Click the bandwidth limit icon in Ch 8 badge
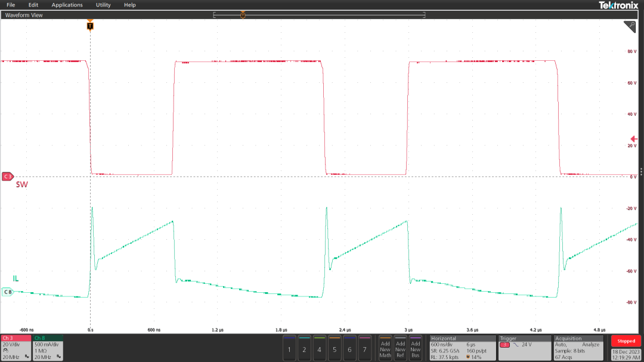Screen dimensions: 644x362 tap(58, 357)
